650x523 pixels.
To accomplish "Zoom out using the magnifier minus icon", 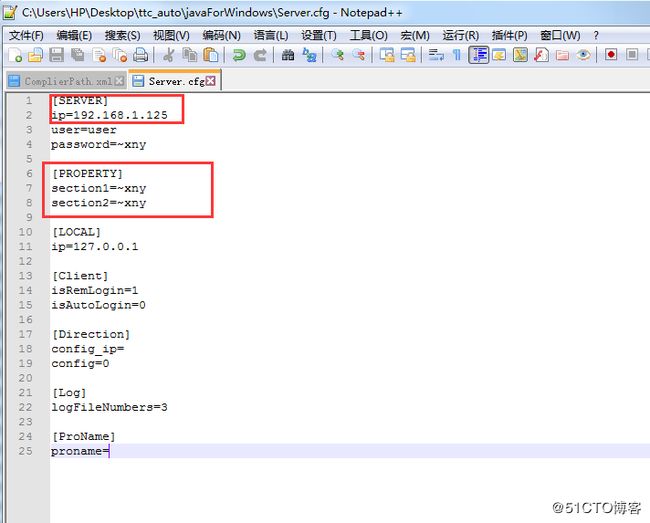I will pos(359,55).
